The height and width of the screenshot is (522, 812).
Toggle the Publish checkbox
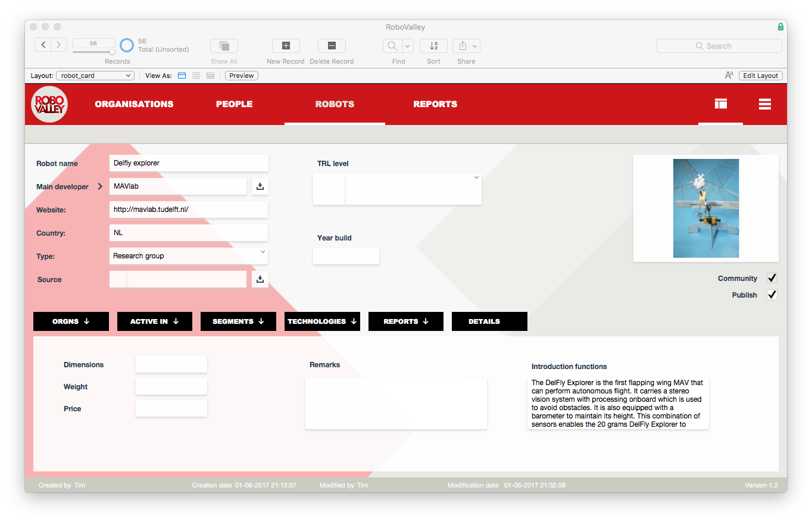tap(772, 295)
